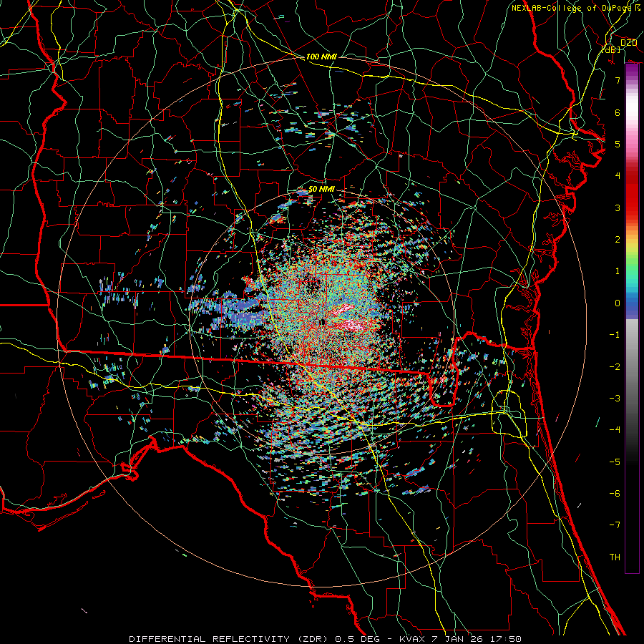The width and height of the screenshot is (644, 644).
Task: Pick the "-5" scale value
Action: [615, 462]
